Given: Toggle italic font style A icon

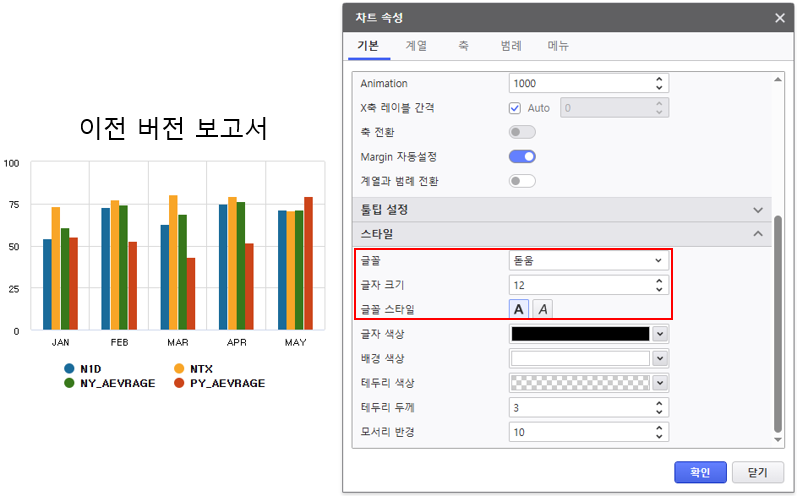Looking at the screenshot, I should click(x=543, y=309).
